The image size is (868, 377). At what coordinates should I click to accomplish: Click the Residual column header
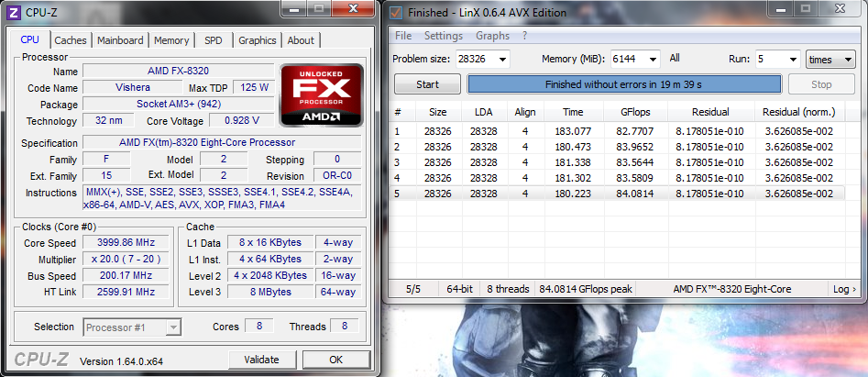pyautogui.click(x=710, y=112)
